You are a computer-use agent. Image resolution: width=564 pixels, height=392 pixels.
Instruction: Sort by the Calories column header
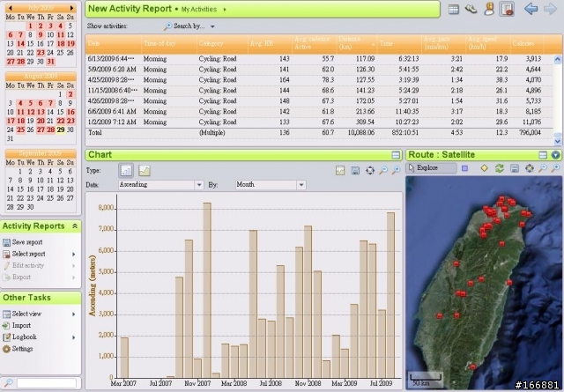click(527, 43)
